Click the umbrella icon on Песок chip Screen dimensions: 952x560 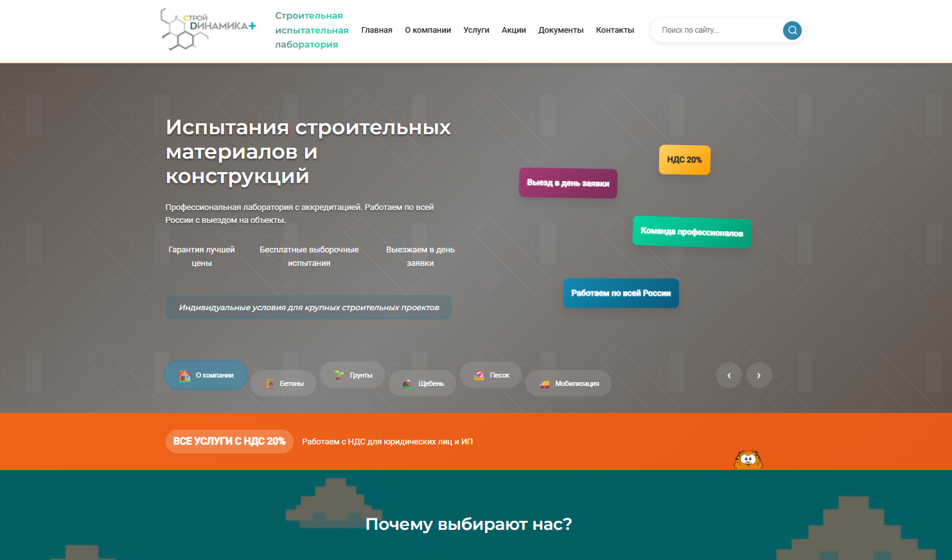[x=478, y=374]
